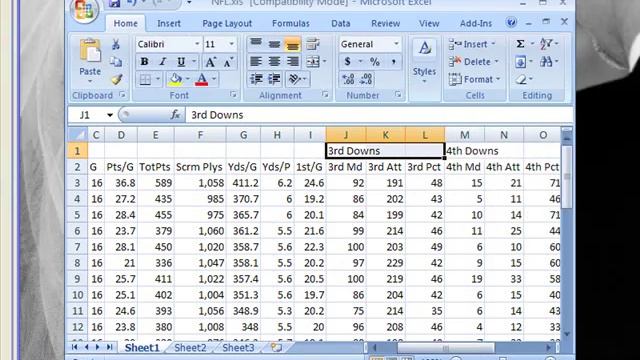Click the Insert Function fx icon
The image size is (640, 360).
tap(175, 115)
